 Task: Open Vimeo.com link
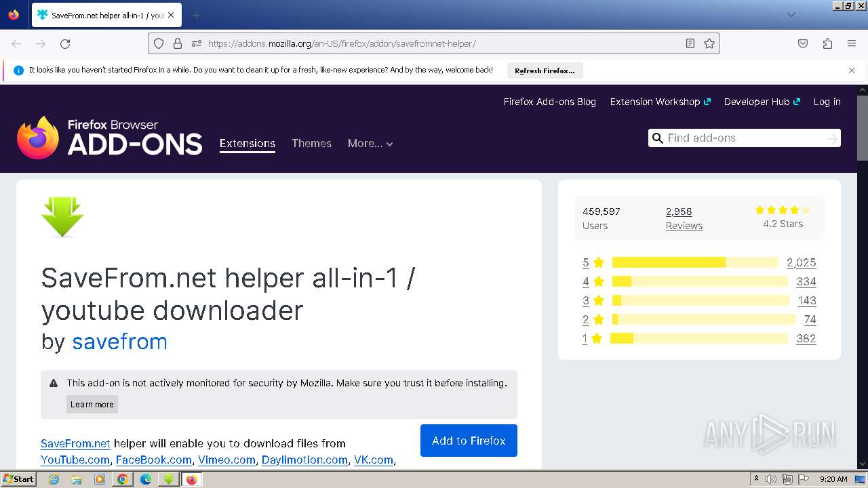pos(226,460)
